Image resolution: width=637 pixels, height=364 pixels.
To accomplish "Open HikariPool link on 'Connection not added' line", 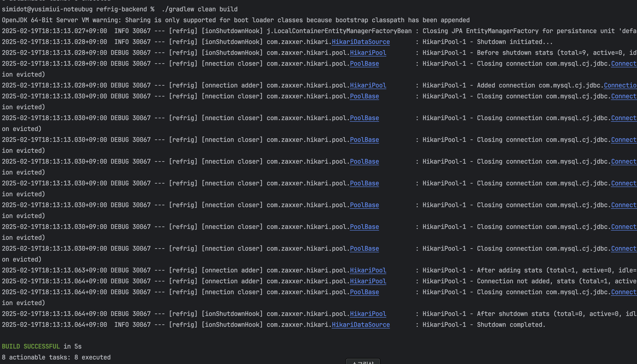I will tap(368, 281).
